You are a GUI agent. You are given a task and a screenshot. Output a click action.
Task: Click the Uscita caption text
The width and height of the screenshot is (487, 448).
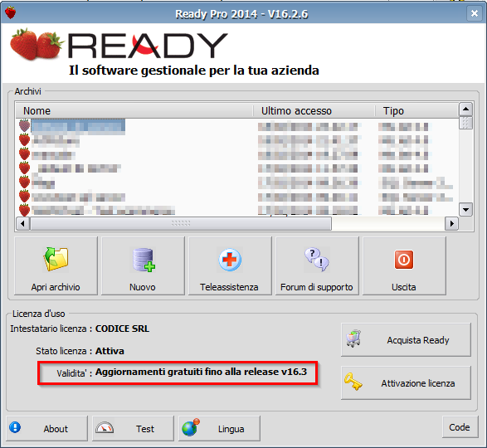[x=404, y=287]
